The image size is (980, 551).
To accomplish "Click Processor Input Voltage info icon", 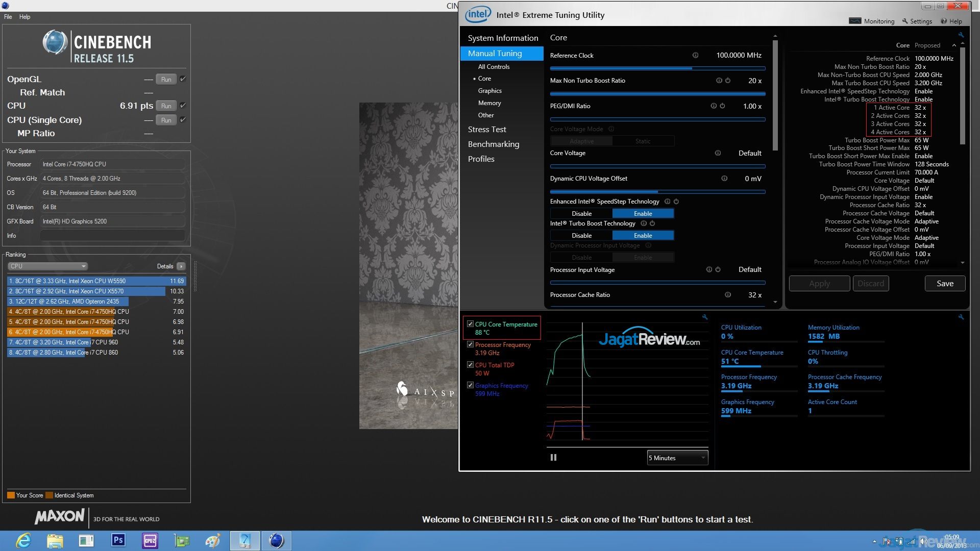I will 709,269.
